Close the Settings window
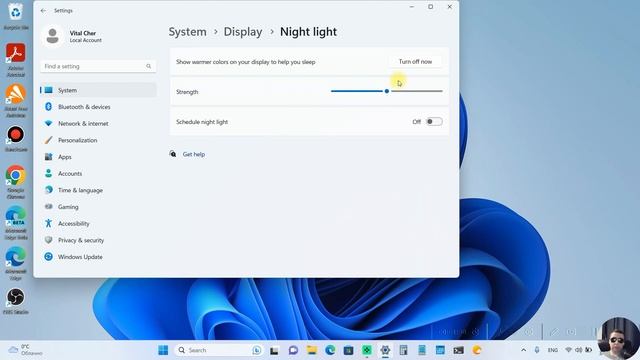This screenshot has height=360, width=640. click(x=449, y=7)
